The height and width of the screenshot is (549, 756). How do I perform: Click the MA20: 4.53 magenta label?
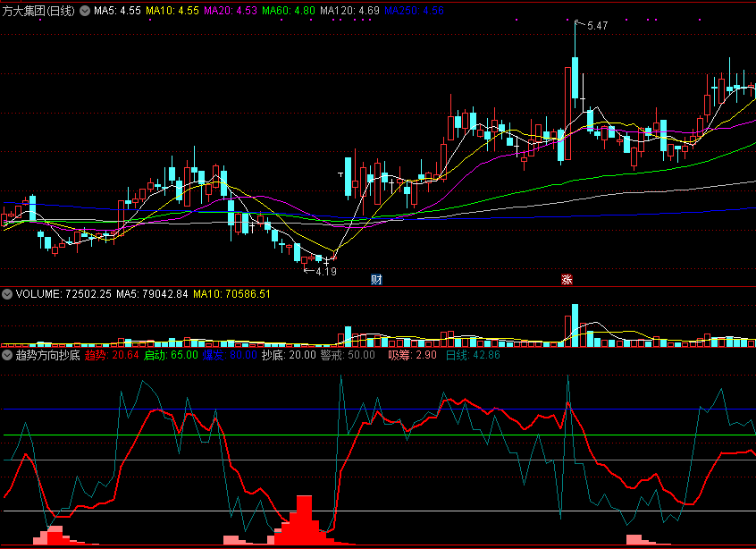(x=231, y=11)
